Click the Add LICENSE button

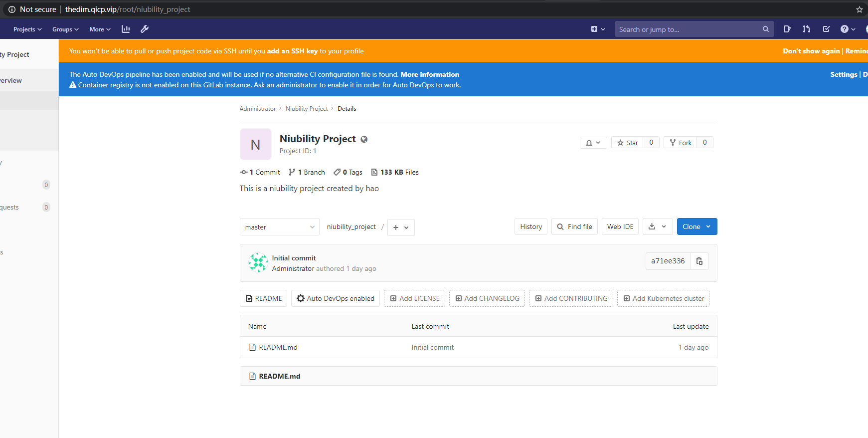(415, 298)
